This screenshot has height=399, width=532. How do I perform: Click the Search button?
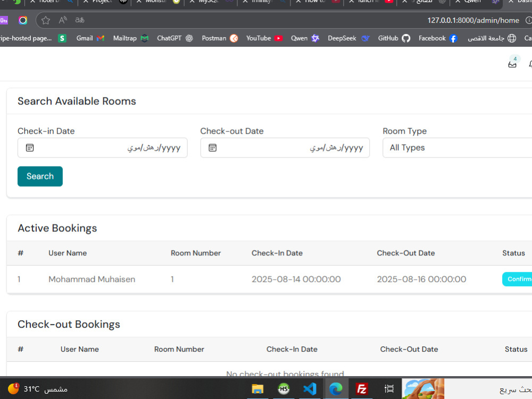[x=40, y=176]
